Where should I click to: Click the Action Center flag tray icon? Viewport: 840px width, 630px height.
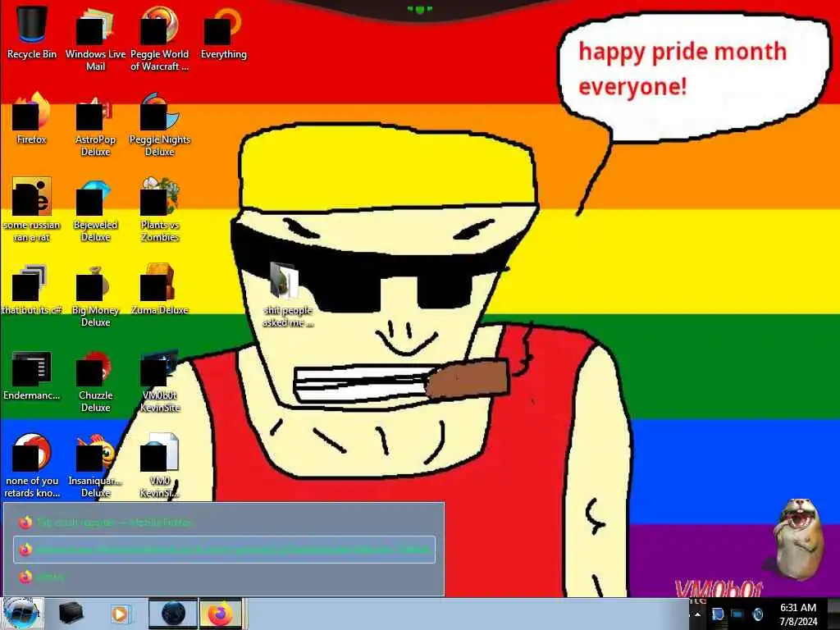(x=717, y=614)
